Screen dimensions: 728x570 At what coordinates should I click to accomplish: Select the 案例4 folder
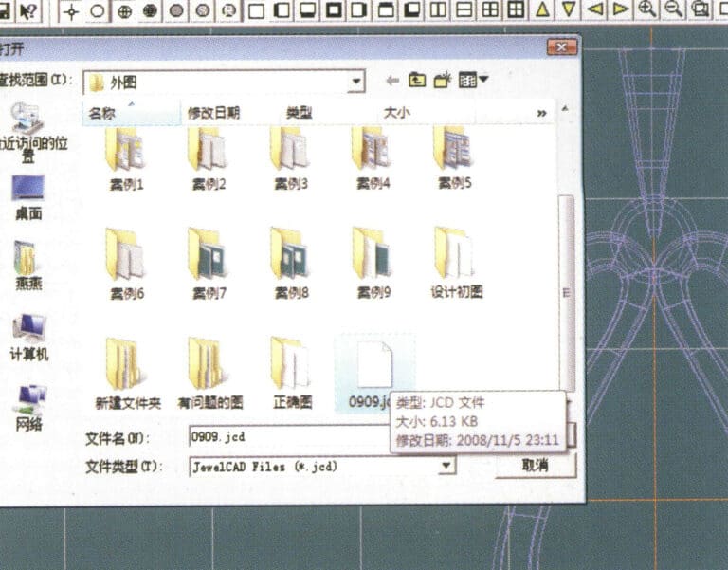(x=373, y=159)
